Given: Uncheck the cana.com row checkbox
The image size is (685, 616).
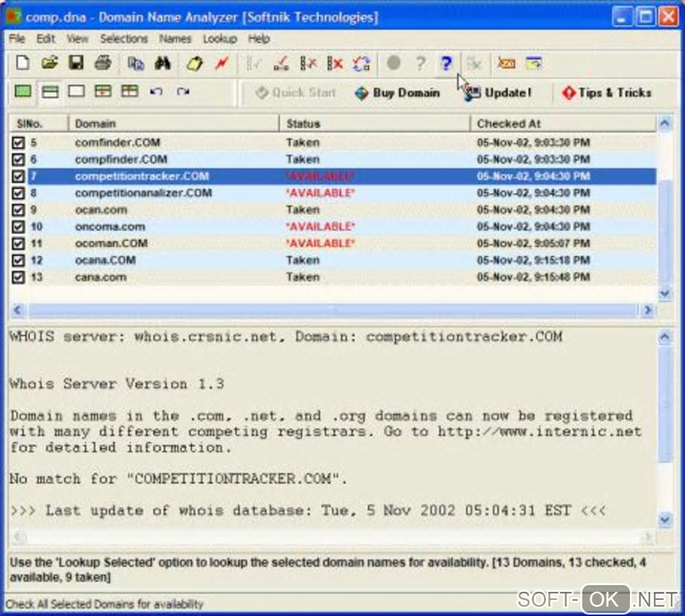Looking at the screenshot, I should 18,277.
